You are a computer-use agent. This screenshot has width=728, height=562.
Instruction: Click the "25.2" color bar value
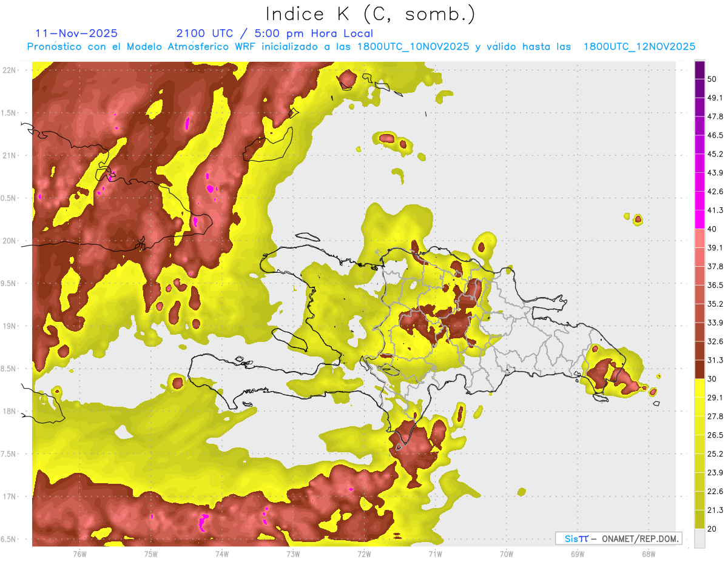pos(715,454)
